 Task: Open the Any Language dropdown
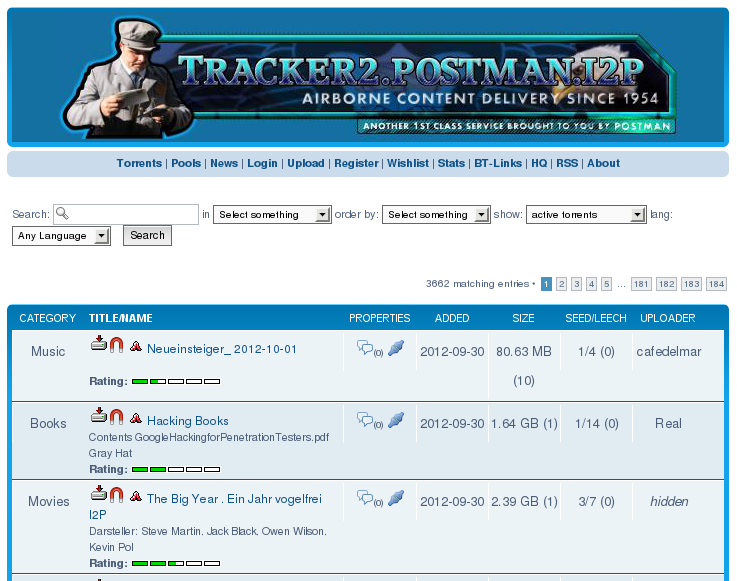pos(62,236)
